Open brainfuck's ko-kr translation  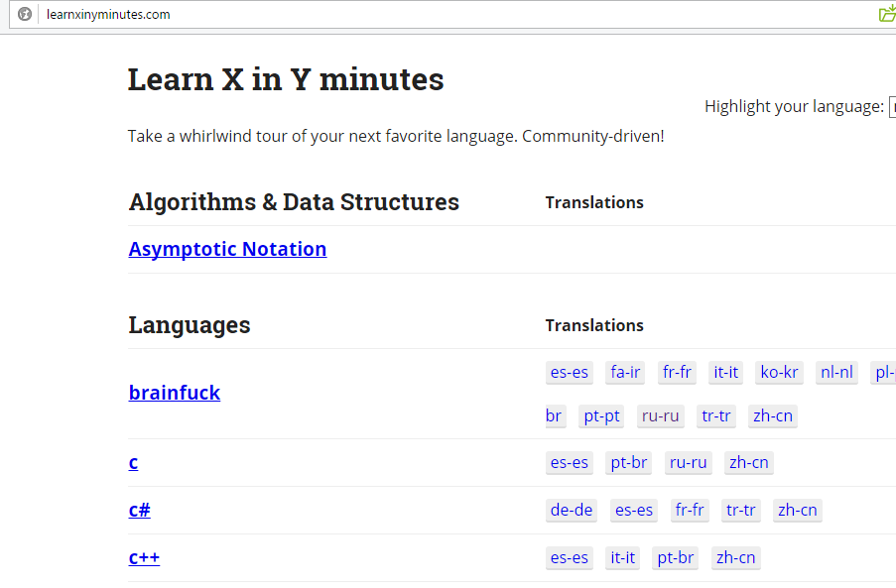(780, 372)
